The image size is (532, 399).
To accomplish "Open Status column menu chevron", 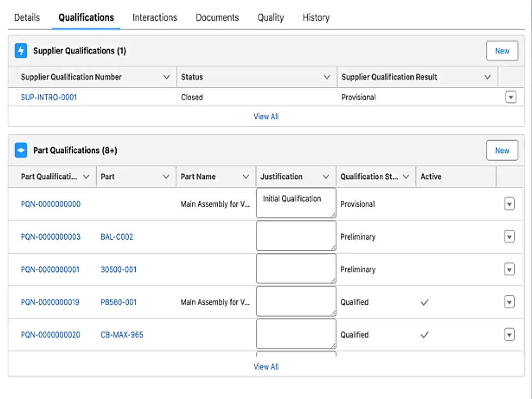I will (x=327, y=77).
